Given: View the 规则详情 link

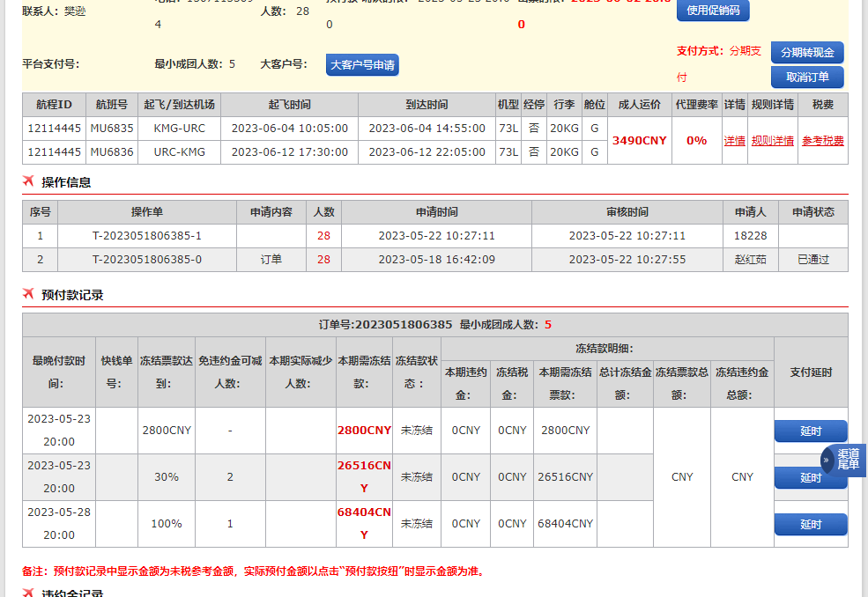Looking at the screenshot, I should (x=772, y=141).
